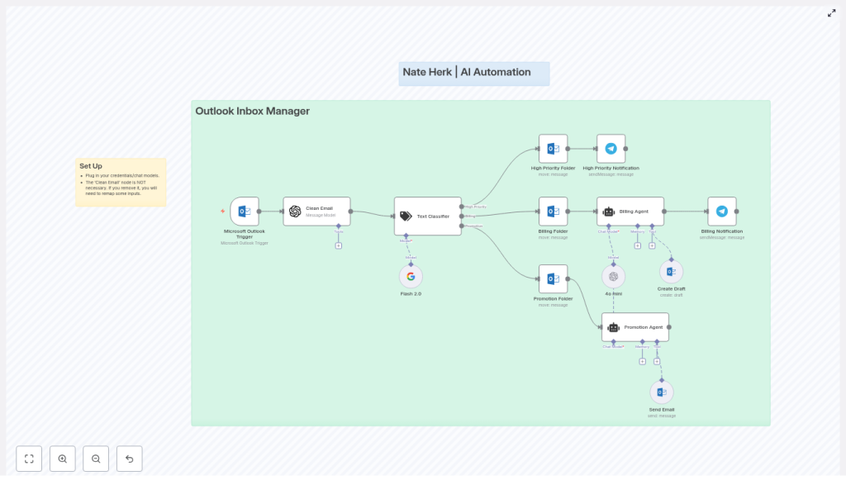The width and height of the screenshot is (846, 504).
Task: Click the Send Email Outlook tool node
Action: coord(661,392)
